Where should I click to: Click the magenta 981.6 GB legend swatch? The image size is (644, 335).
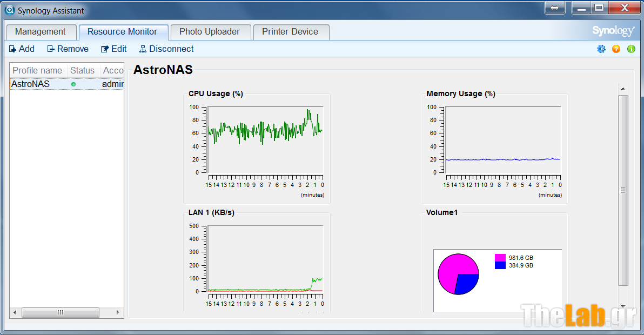pos(500,258)
